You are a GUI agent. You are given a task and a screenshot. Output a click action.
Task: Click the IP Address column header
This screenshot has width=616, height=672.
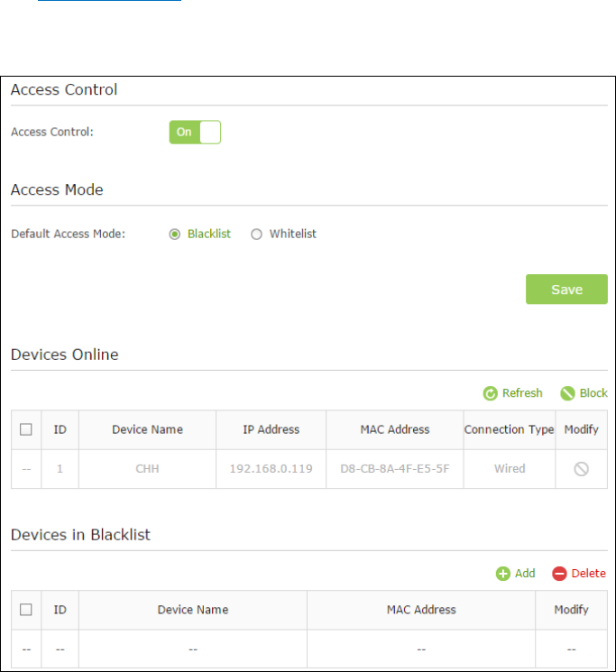tap(271, 429)
